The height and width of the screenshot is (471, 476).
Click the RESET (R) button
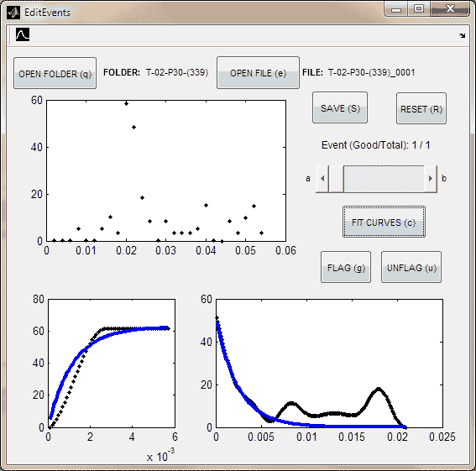pos(421,108)
